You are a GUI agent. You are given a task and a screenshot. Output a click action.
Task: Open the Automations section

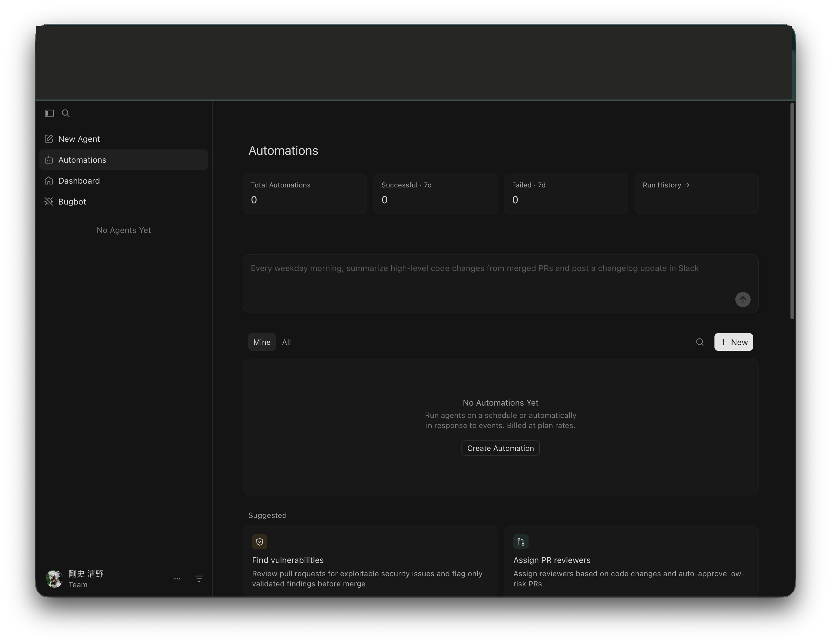tap(82, 160)
